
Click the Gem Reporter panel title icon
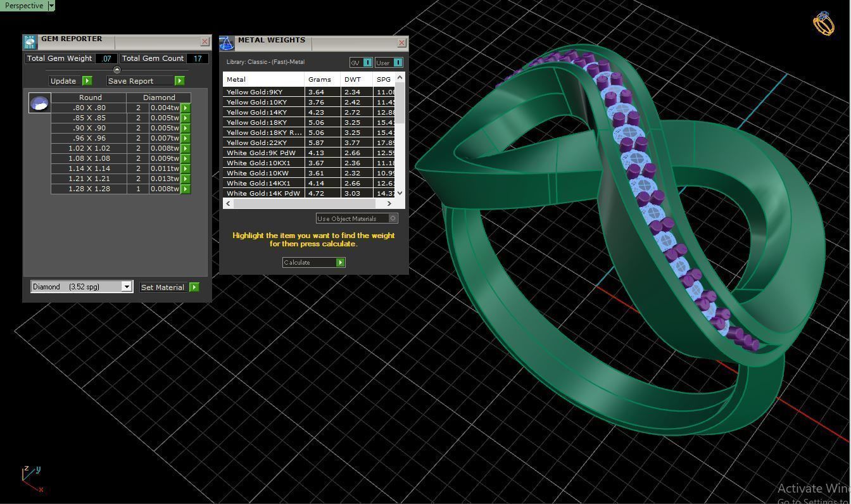30,42
